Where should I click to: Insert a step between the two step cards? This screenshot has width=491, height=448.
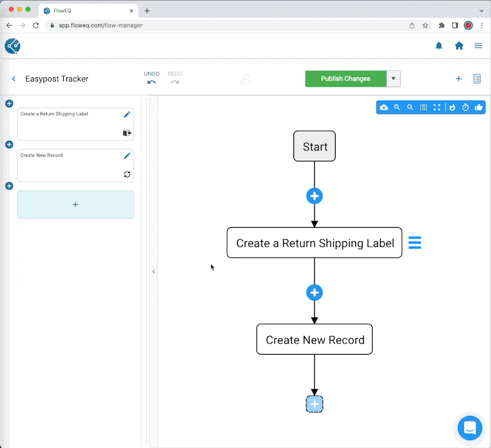tap(9, 145)
